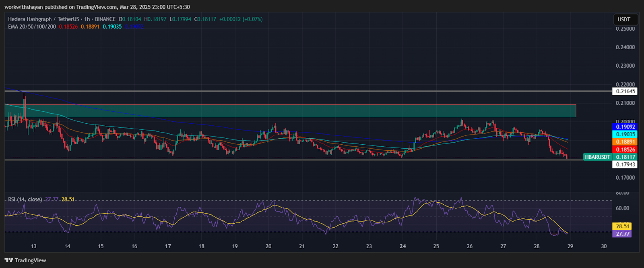Click the blue 0.19092 EMA axis label
This screenshot has height=268, width=644.
point(625,127)
